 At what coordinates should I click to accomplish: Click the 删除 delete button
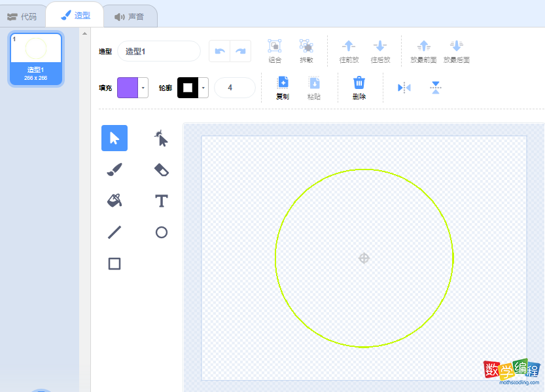359,88
